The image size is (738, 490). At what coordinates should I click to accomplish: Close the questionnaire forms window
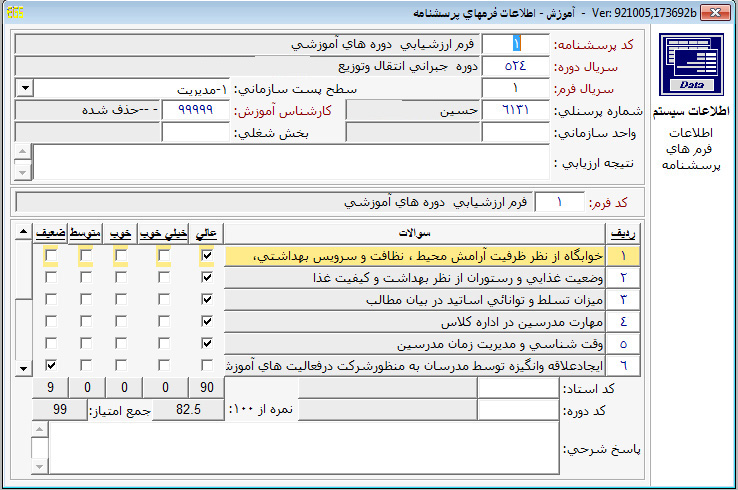(x=715, y=12)
